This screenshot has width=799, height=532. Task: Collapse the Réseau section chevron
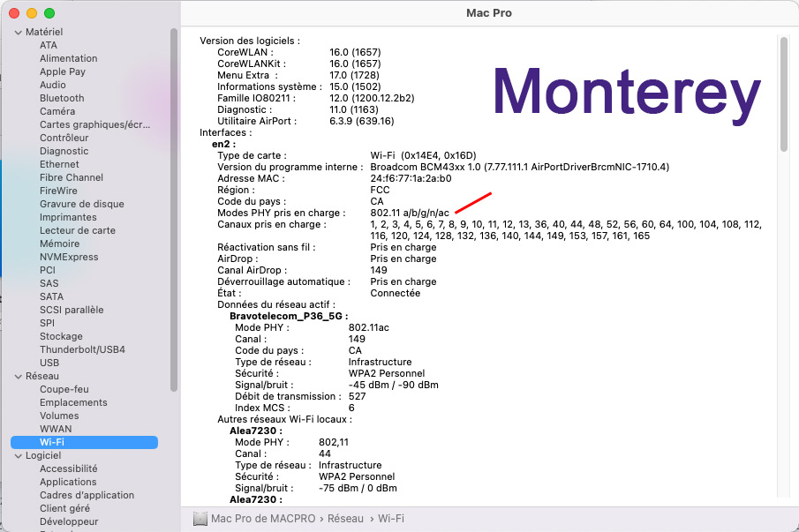(x=19, y=376)
